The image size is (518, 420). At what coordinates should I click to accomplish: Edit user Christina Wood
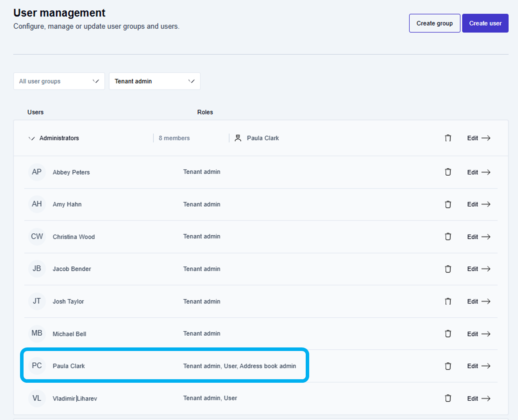click(x=479, y=237)
